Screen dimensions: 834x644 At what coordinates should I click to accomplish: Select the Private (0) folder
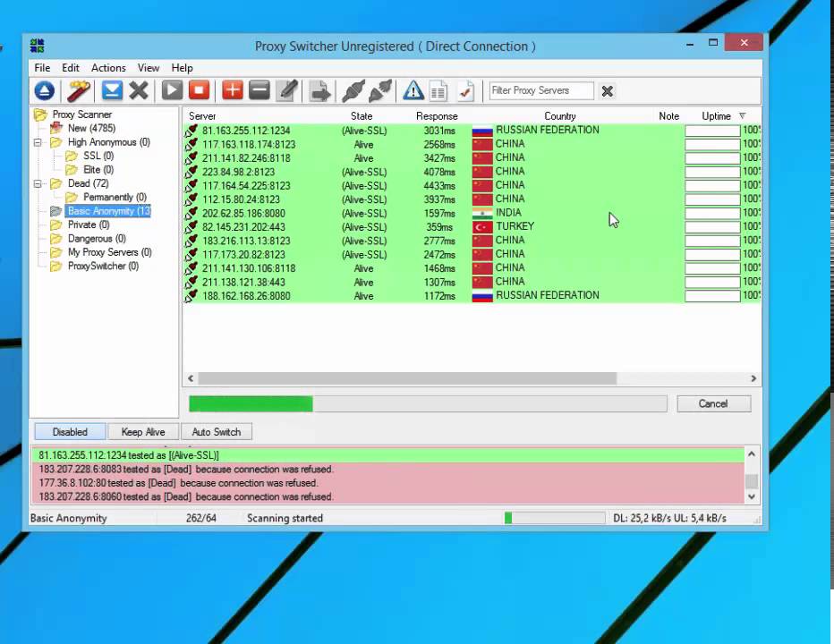[x=89, y=225]
